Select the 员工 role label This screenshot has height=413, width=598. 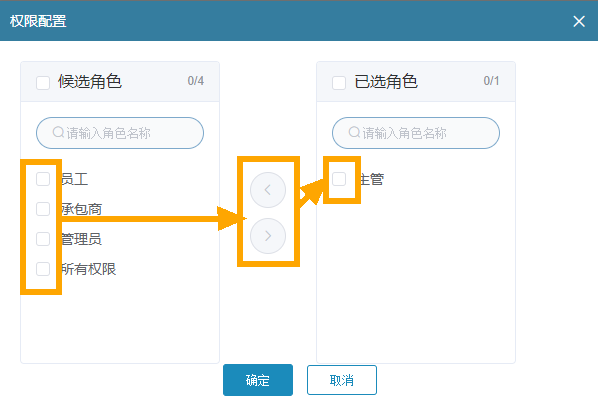point(75,179)
